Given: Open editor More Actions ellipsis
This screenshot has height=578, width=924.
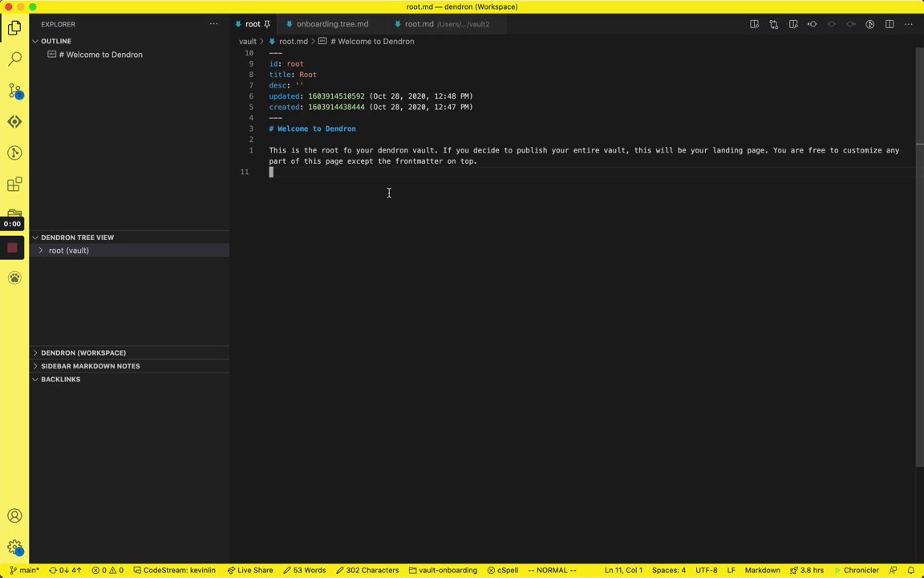Looking at the screenshot, I should (909, 24).
